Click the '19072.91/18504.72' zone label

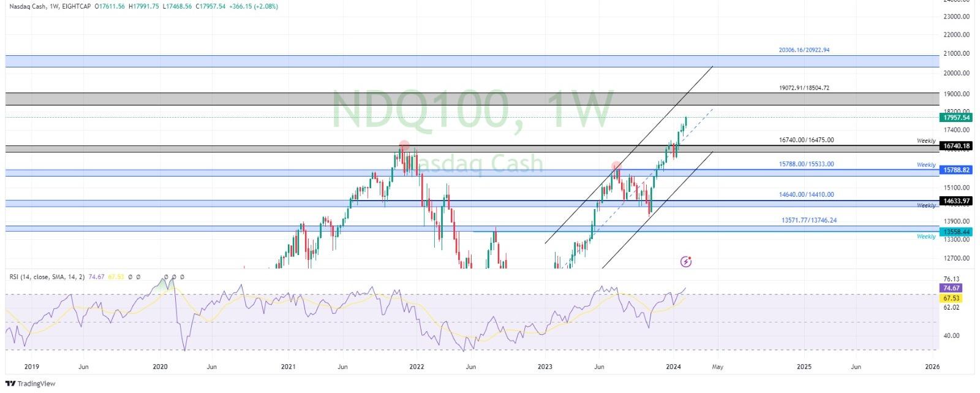tap(804, 88)
